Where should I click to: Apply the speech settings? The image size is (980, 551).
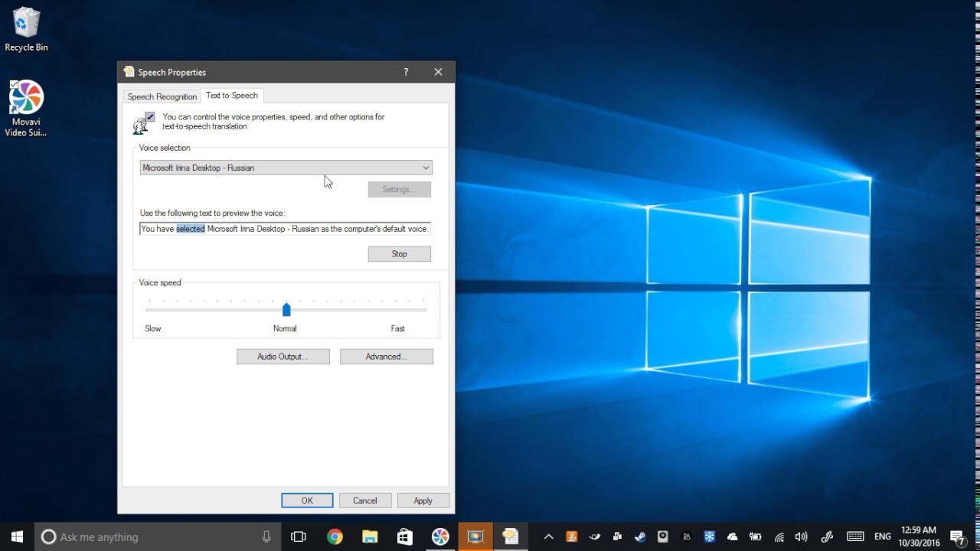[x=423, y=500]
